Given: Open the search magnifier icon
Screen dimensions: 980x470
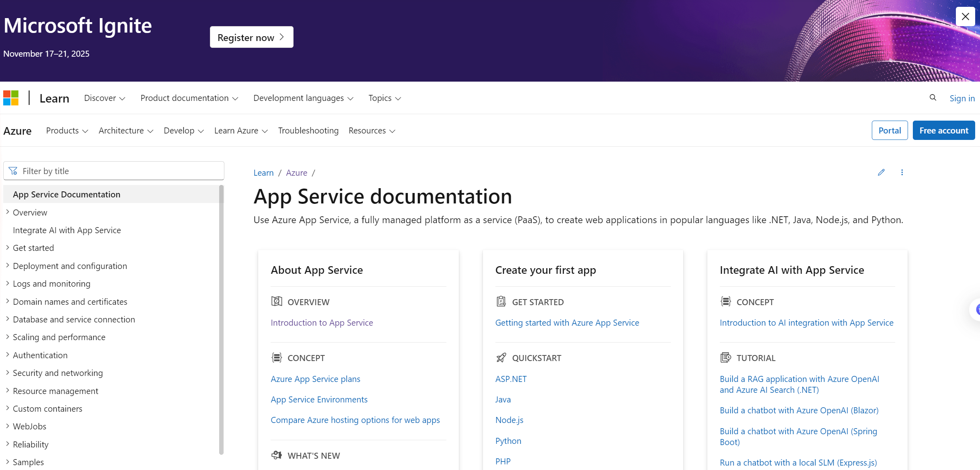Looking at the screenshot, I should (x=933, y=98).
